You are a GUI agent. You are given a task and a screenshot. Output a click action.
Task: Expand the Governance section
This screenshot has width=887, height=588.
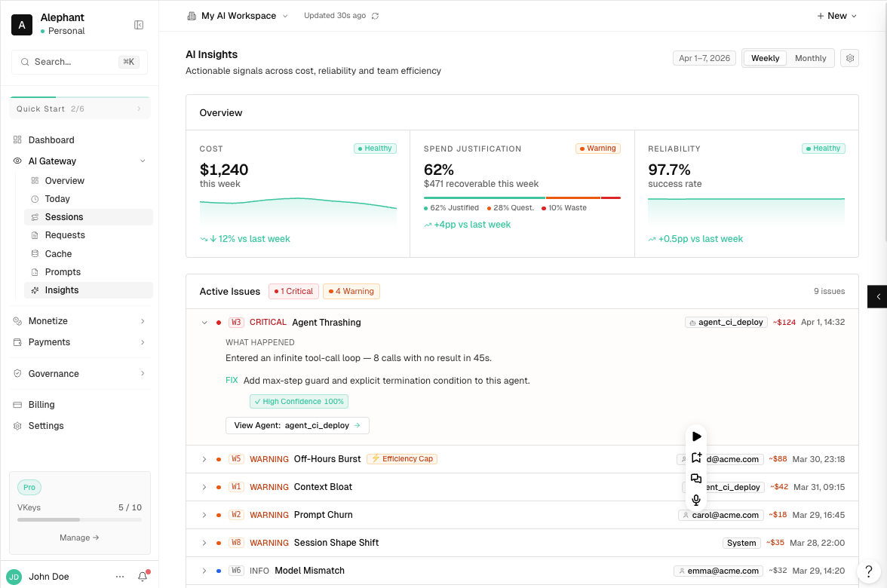click(79, 374)
